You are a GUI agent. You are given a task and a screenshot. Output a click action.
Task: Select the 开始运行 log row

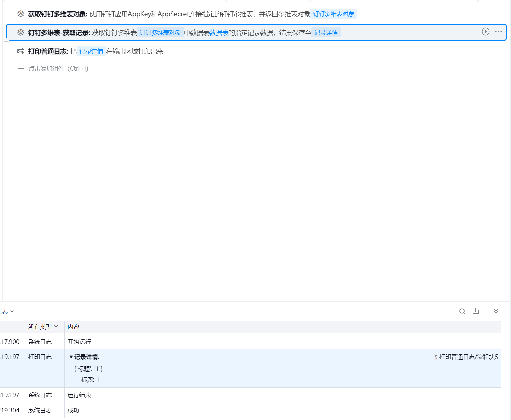click(x=79, y=342)
